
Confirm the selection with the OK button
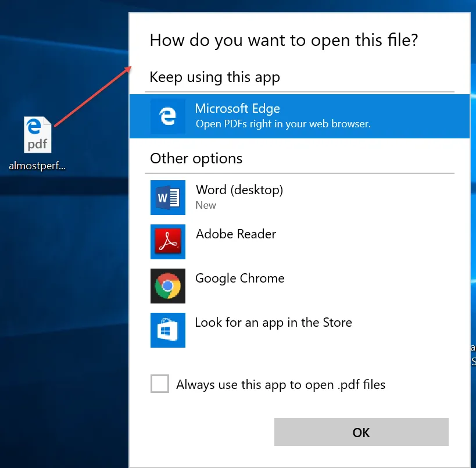[362, 432]
